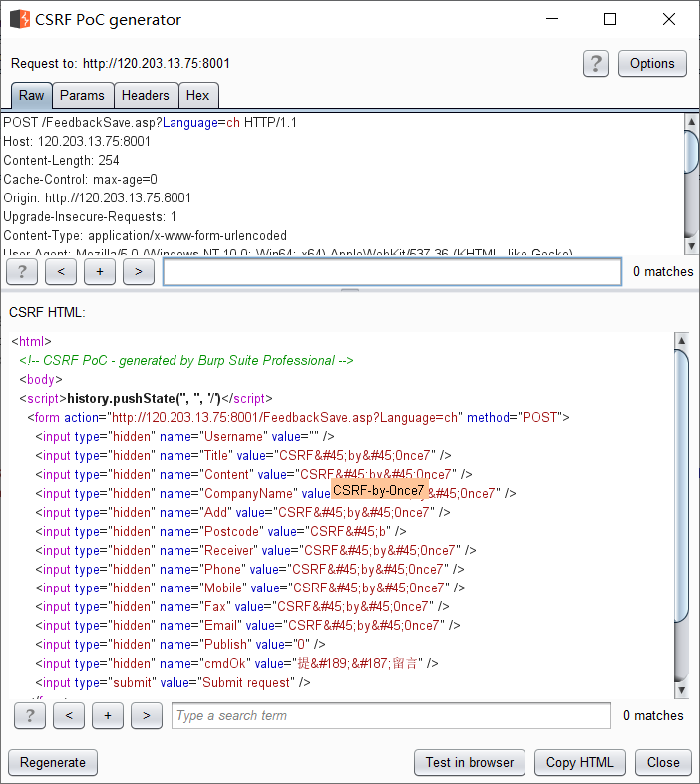Click the green CSRF PoC comment line

click(186, 360)
